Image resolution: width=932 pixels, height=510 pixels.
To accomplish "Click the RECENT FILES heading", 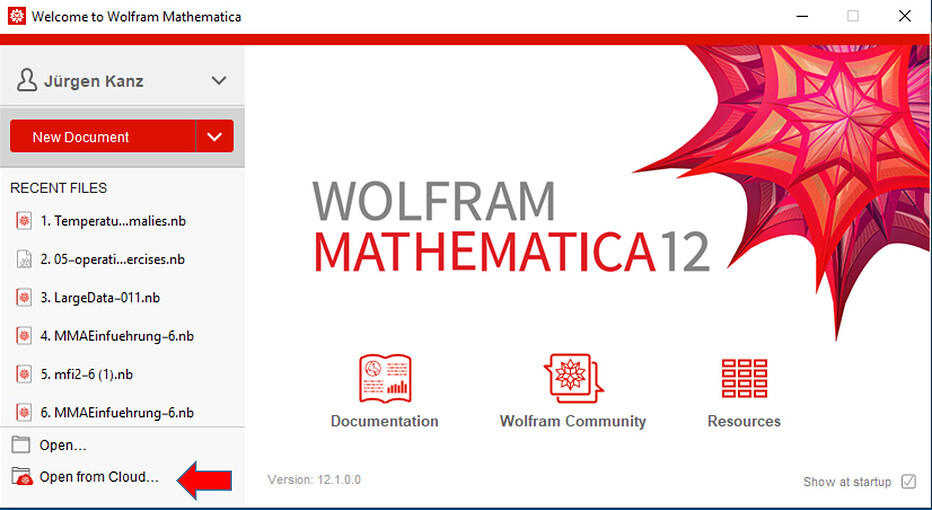I will [58, 188].
